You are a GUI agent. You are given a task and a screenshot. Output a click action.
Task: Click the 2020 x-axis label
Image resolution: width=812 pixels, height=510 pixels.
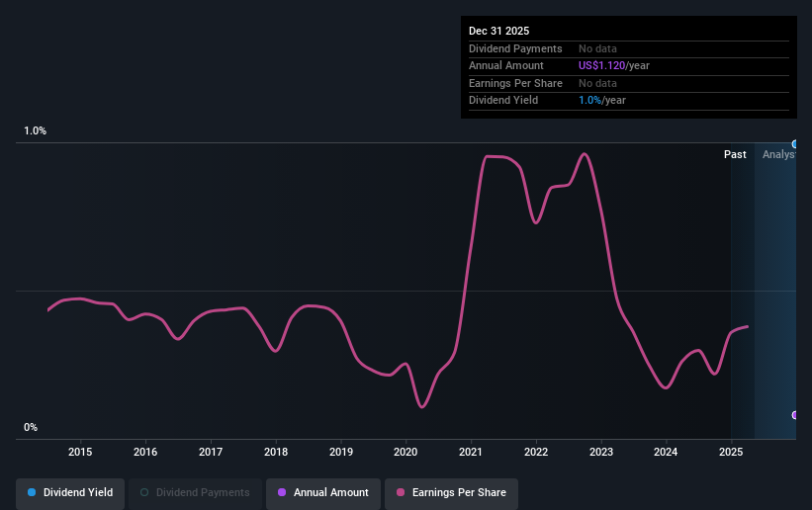(x=406, y=452)
